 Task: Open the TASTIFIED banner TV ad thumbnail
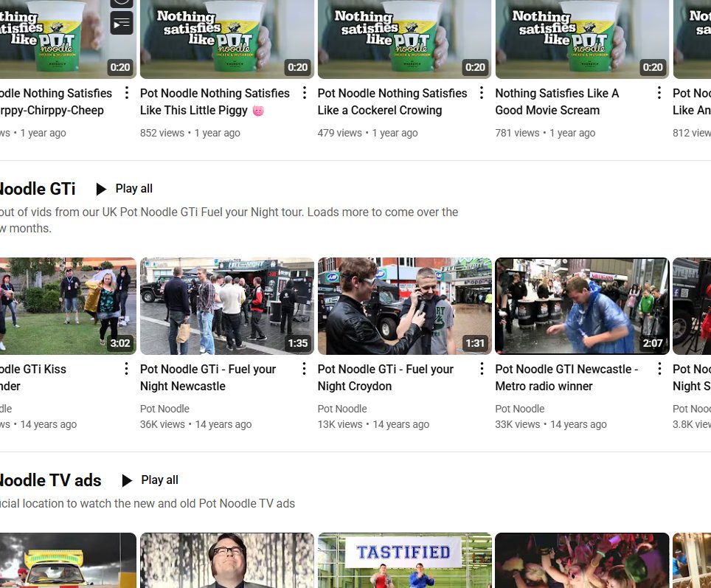click(x=404, y=560)
